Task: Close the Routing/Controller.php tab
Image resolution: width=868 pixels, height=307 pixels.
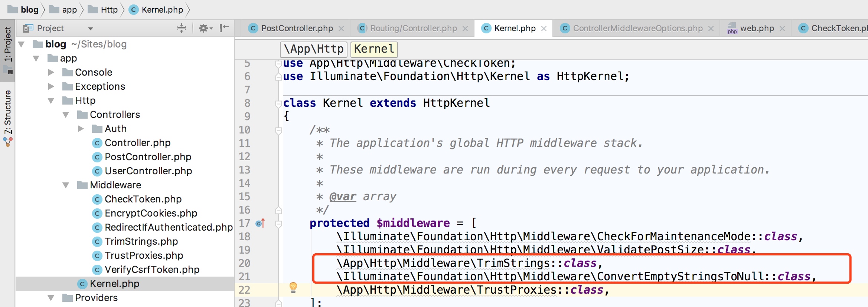Action: pyautogui.click(x=465, y=29)
